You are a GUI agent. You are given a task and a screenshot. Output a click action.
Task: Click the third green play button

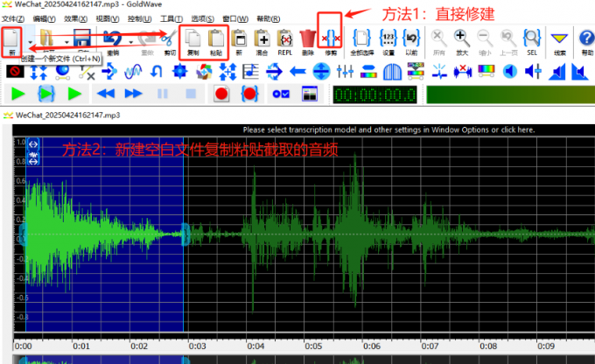pos(74,94)
